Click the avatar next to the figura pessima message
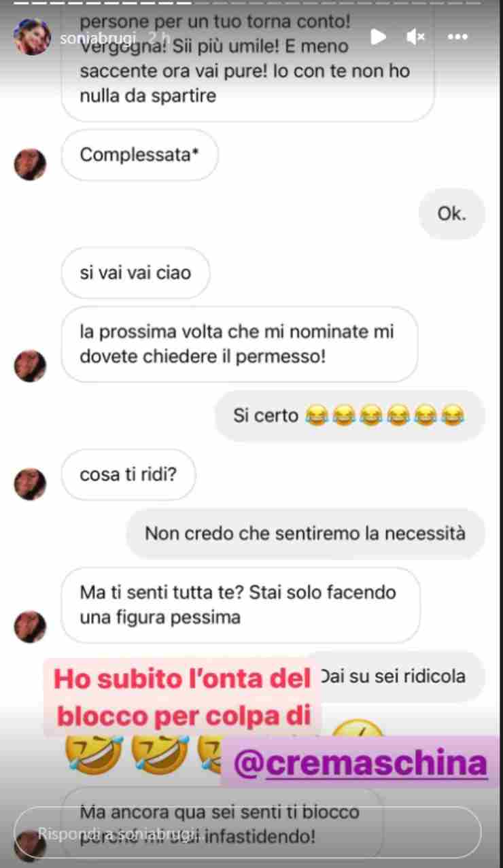Viewport: 503px width, 868px height. click(x=30, y=627)
